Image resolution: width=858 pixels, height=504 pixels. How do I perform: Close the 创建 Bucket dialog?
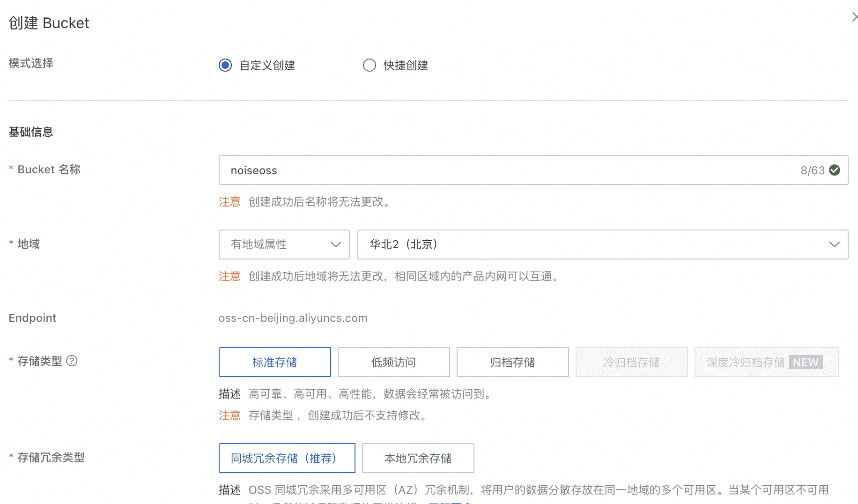tap(854, 17)
